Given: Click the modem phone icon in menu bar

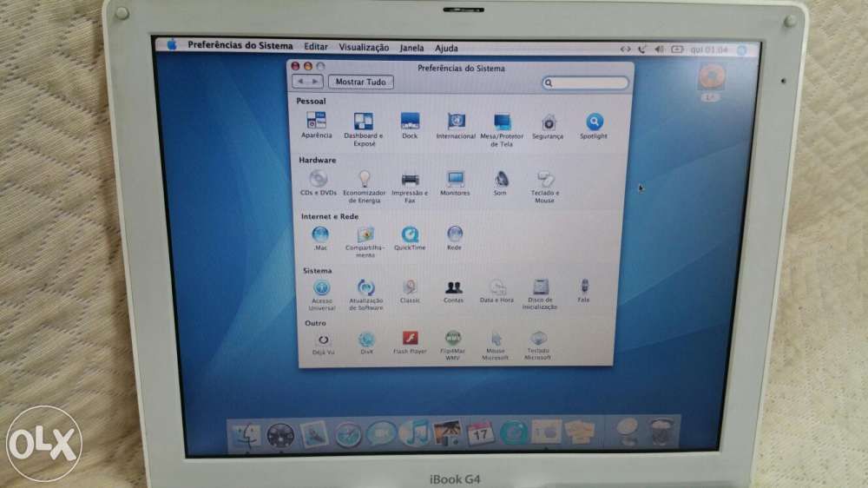Looking at the screenshot, I should pyautogui.click(x=641, y=49).
